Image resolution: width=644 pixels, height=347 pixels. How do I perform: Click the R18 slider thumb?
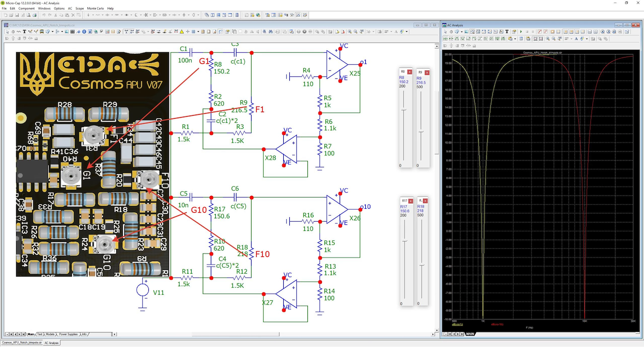click(x=422, y=265)
